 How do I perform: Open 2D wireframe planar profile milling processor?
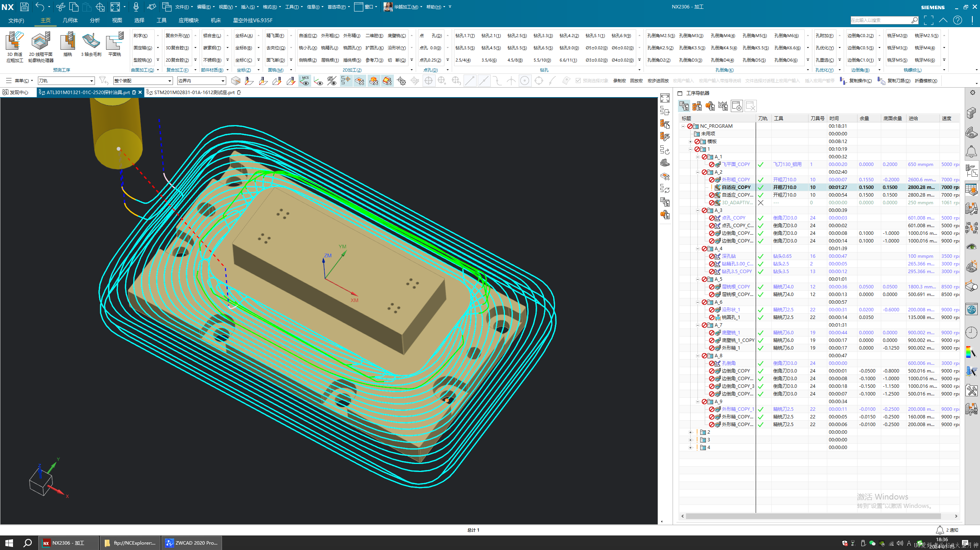(x=41, y=47)
